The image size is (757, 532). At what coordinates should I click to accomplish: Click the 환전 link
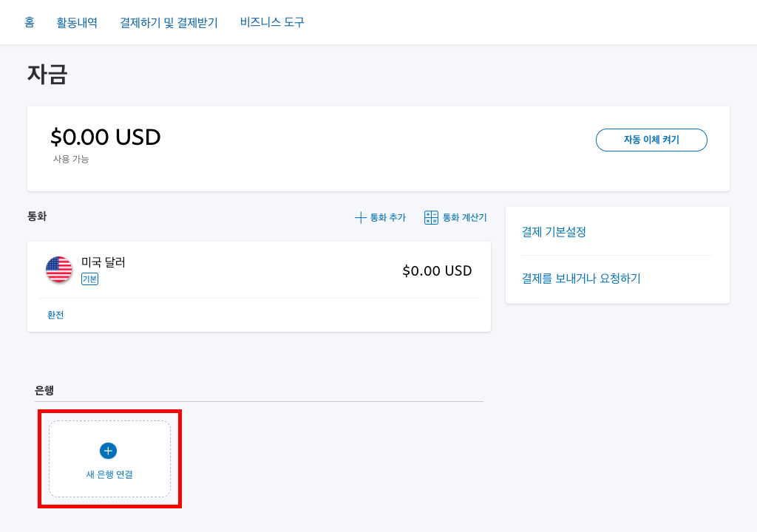pyautogui.click(x=55, y=315)
